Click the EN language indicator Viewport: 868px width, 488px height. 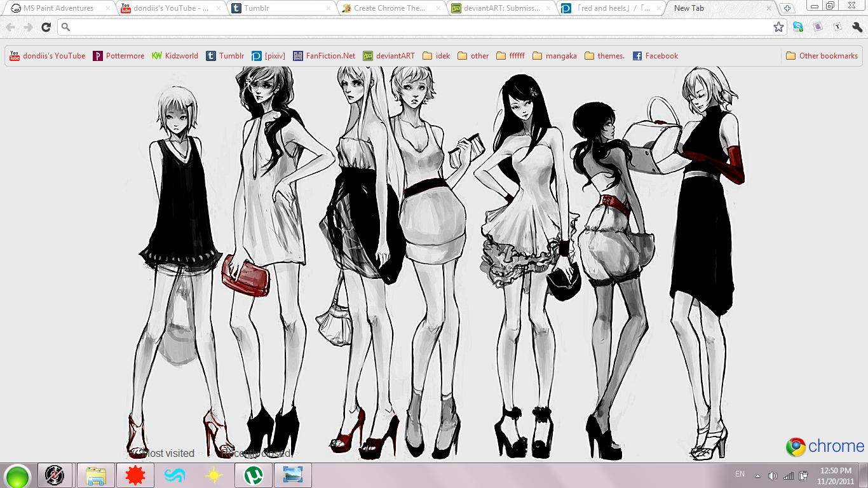[x=740, y=474]
